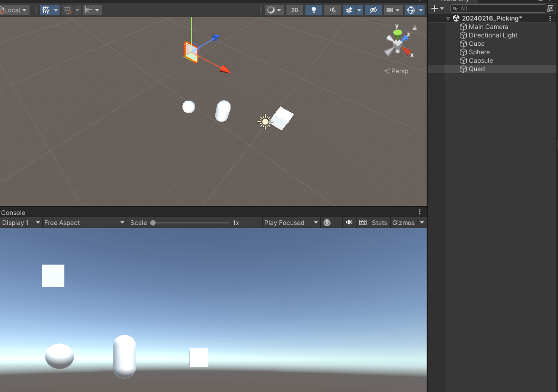Open scene gizmos dropdown arrow

pos(421,10)
